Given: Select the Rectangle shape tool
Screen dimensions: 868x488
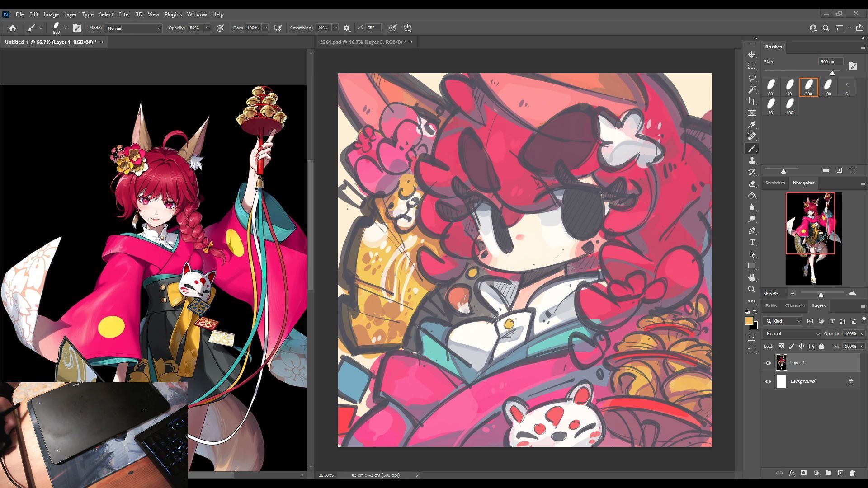Looking at the screenshot, I should pos(752,266).
